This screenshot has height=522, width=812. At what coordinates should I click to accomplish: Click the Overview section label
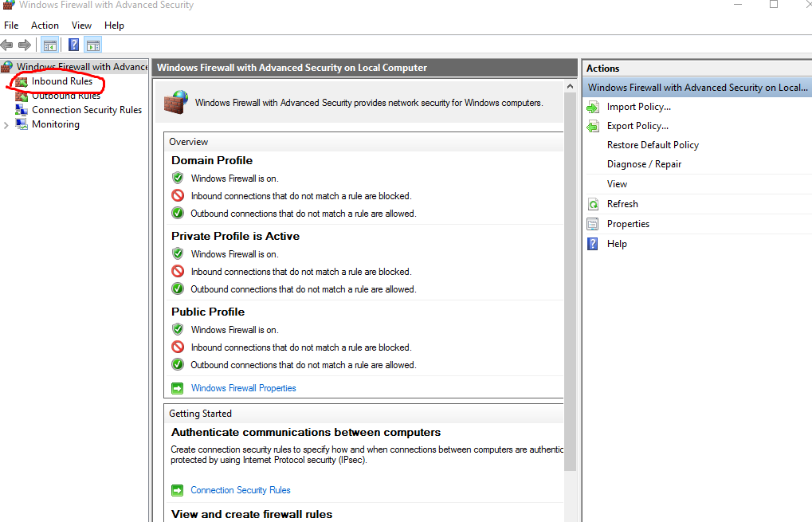tap(189, 142)
